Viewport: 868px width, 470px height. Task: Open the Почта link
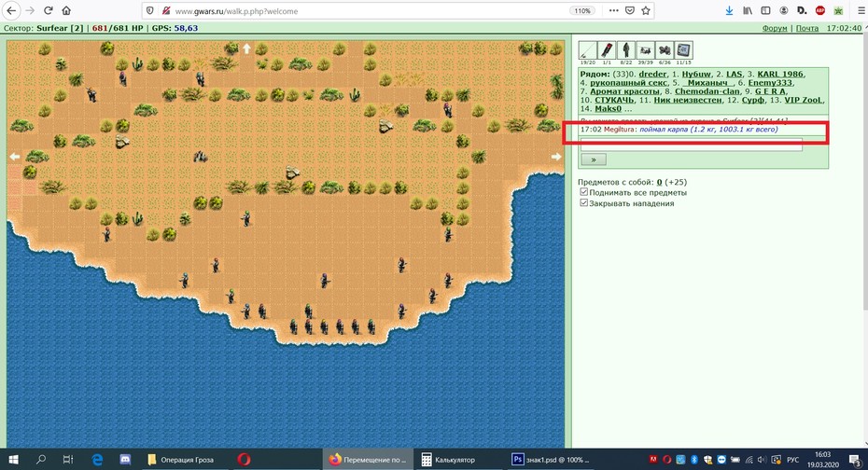pos(807,28)
